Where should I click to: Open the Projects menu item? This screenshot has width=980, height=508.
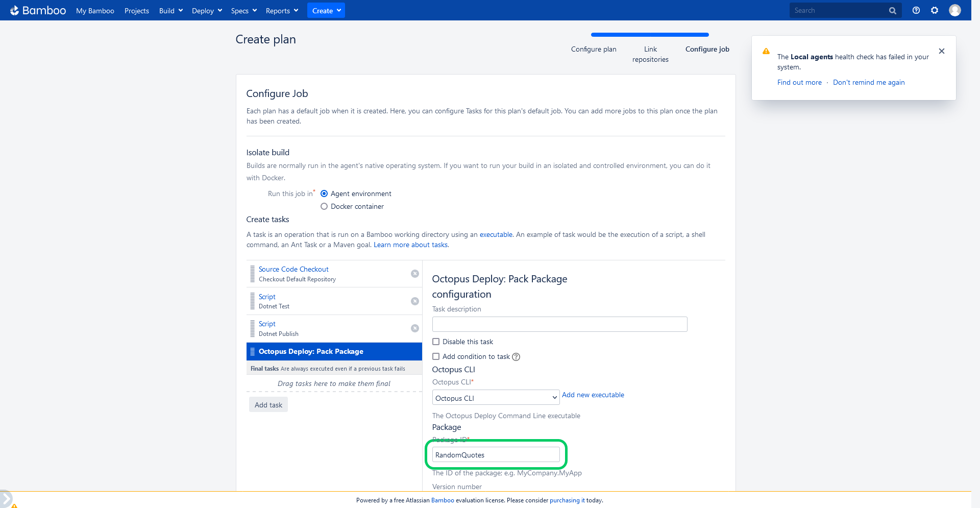coord(137,11)
